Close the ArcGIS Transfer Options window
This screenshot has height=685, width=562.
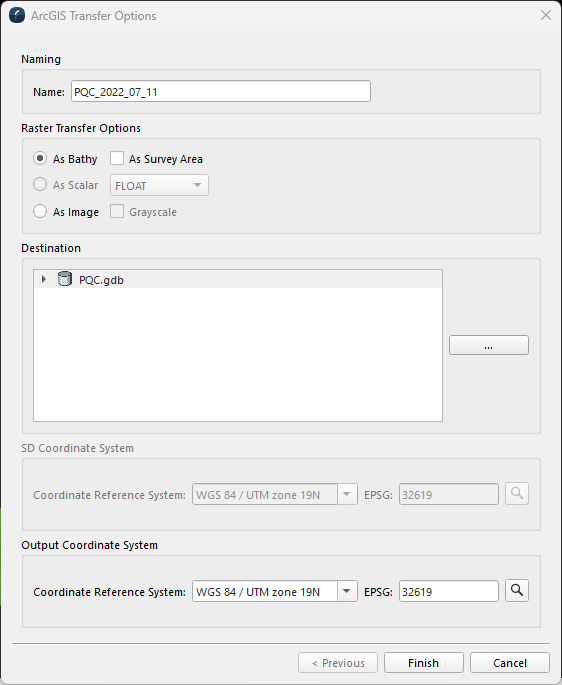[x=546, y=15]
